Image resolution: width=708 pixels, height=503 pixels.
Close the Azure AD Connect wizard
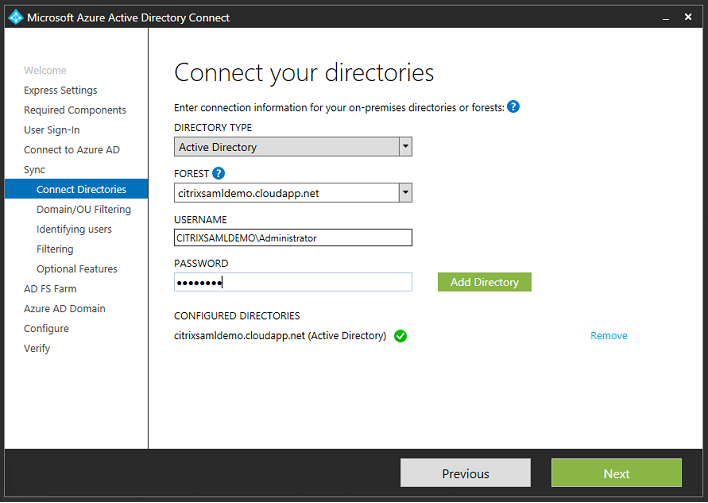(689, 17)
